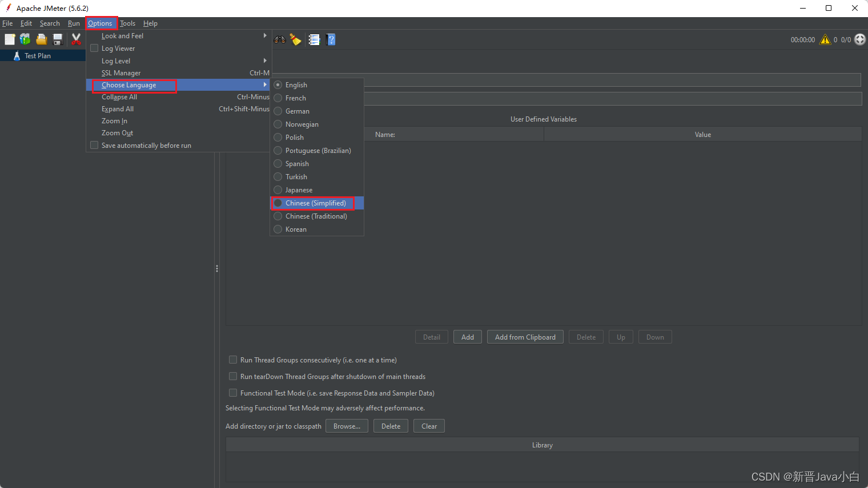
Task: Enable Run Thread Groups consecutively checkbox
Action: (233, 360)
